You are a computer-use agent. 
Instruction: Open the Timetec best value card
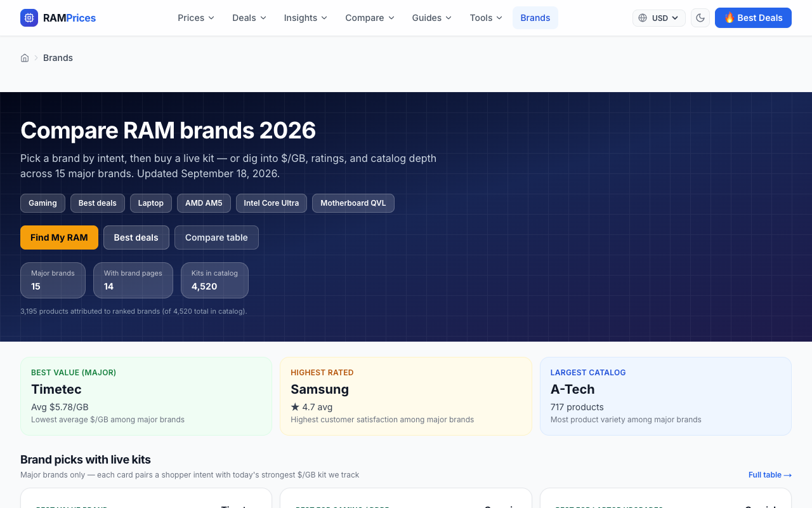point(146,396)
